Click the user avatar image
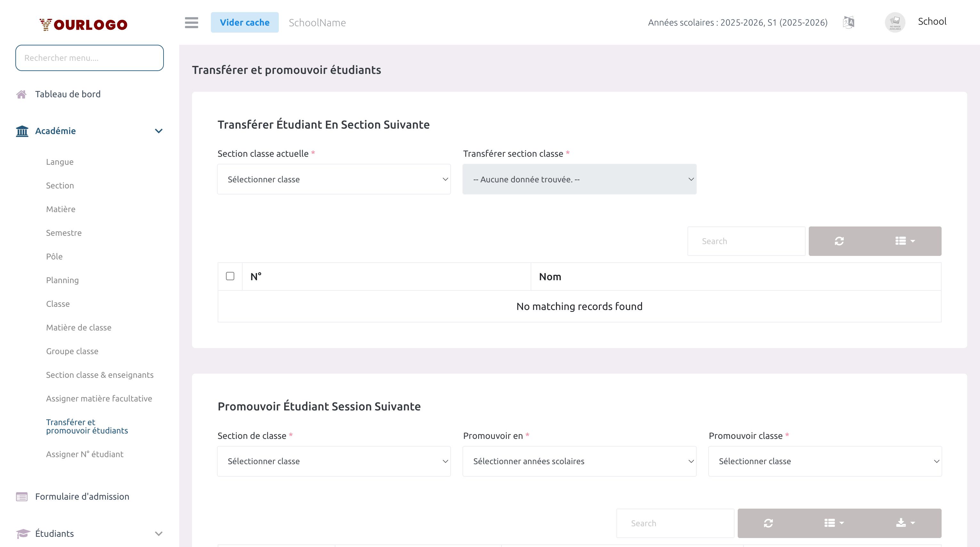 (x=895, y=22)
